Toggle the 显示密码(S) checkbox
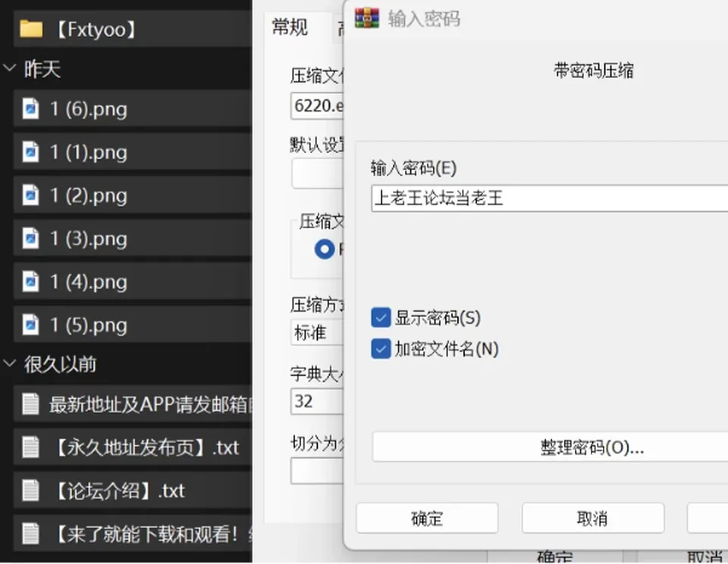 click(x=381, y=318)
